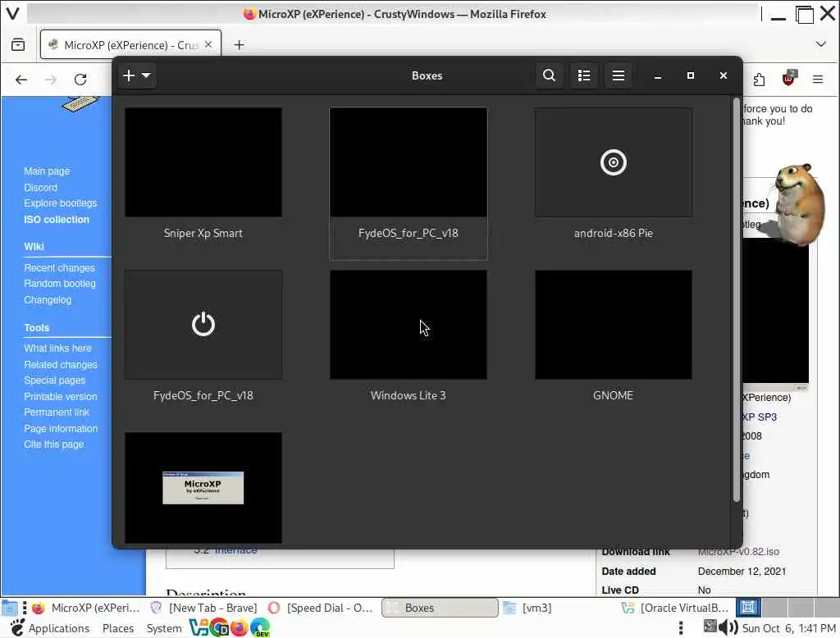The image size is (840, 638).
Task: Open the GNOME box thumbnail
Action: (614, 325)
